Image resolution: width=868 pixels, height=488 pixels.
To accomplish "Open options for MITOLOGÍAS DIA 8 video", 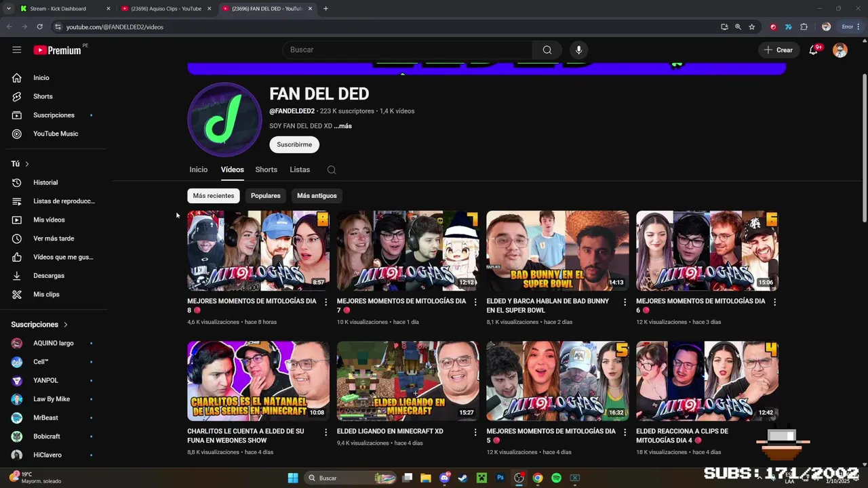I will tap(325, 302).
